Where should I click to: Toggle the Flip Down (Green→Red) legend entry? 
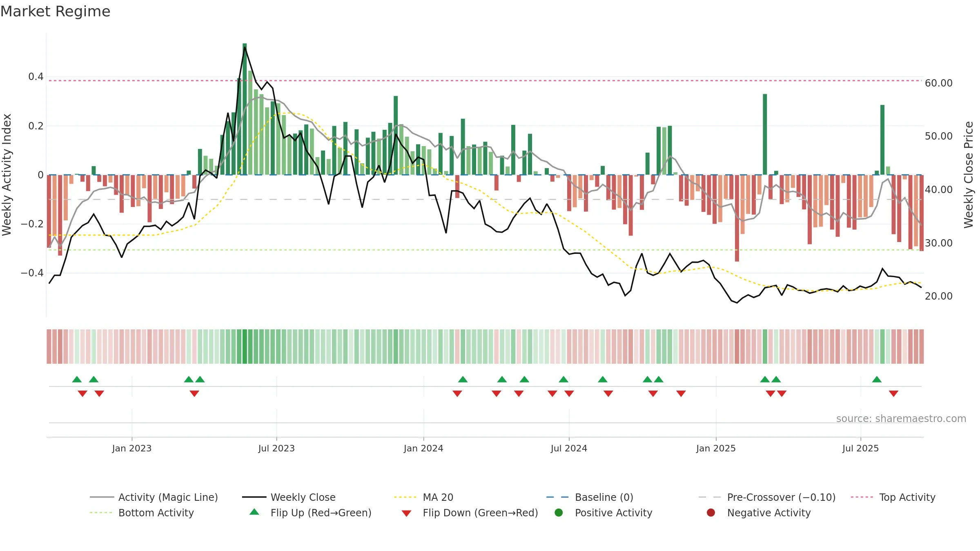470,513
